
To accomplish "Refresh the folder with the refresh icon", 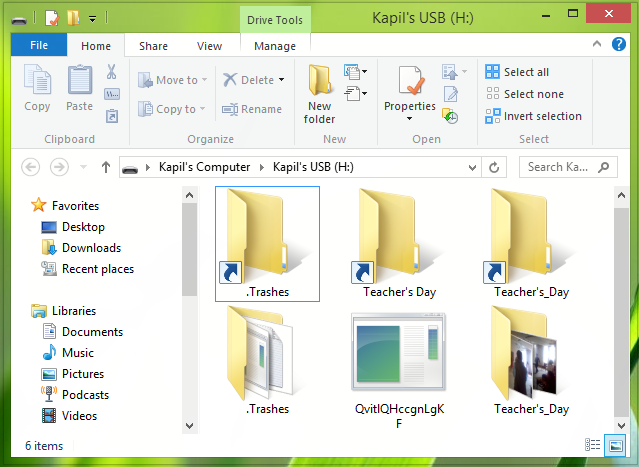I will pos(494,167).
